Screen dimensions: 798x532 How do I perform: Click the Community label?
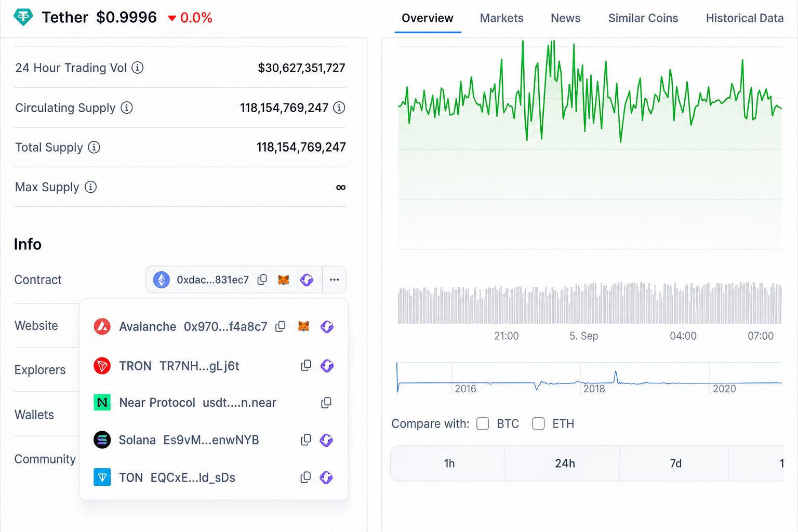[x=45, y=459]
